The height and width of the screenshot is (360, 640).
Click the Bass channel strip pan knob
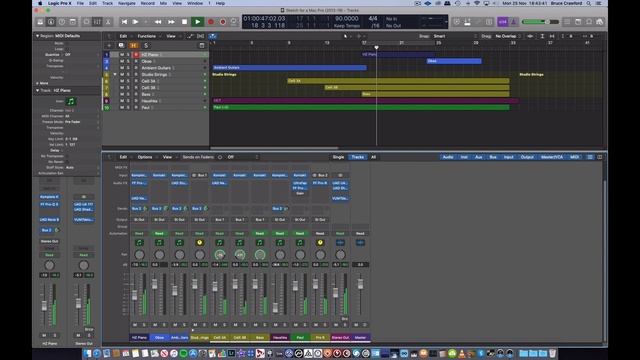click(x=260, y=255)
